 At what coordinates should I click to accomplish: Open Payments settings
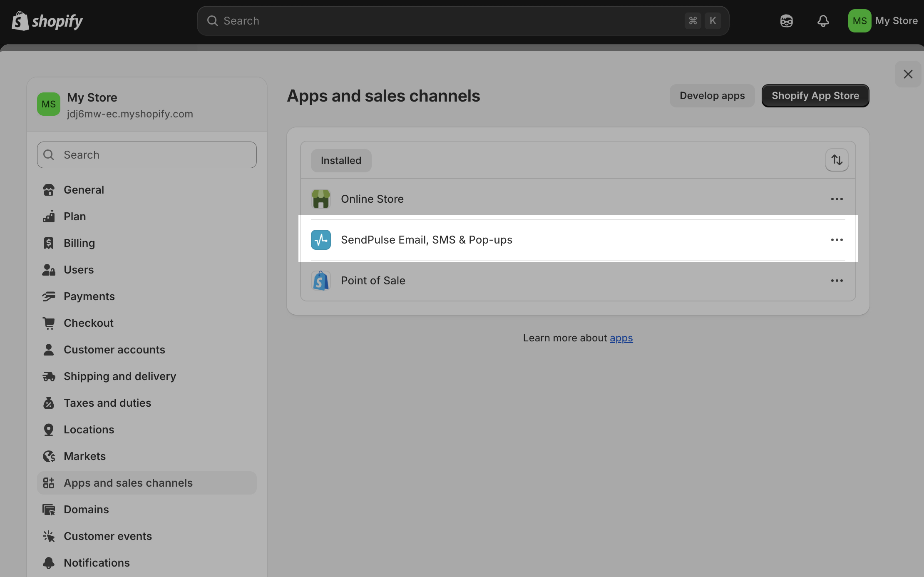tap(147, 296)
